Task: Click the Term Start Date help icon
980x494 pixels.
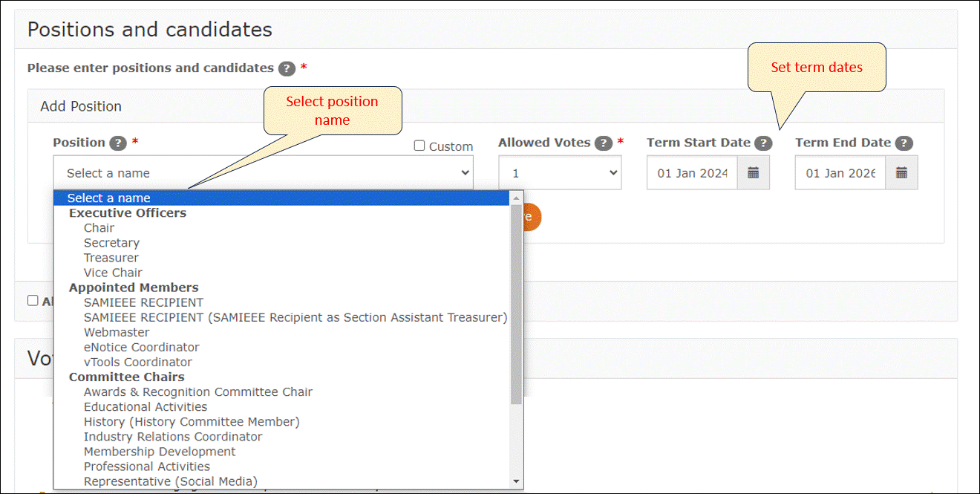Action: (x=763, y=143)
